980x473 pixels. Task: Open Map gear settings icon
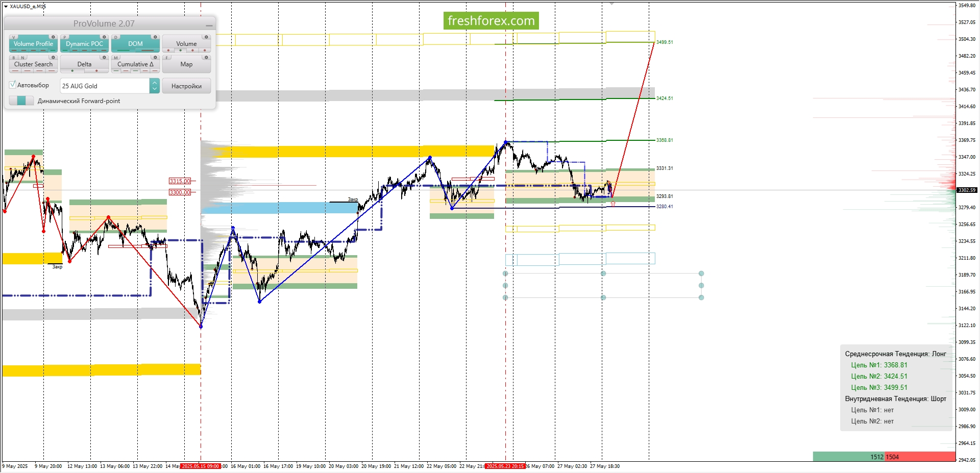click(206, 57)
